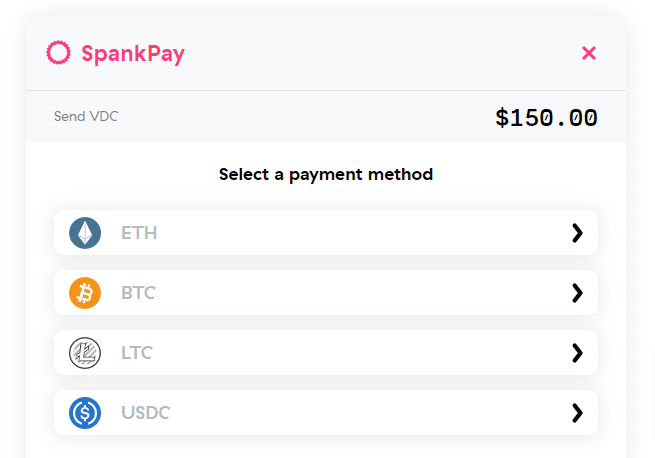Click the 'Select a payment method' heading

pos(326,174)
